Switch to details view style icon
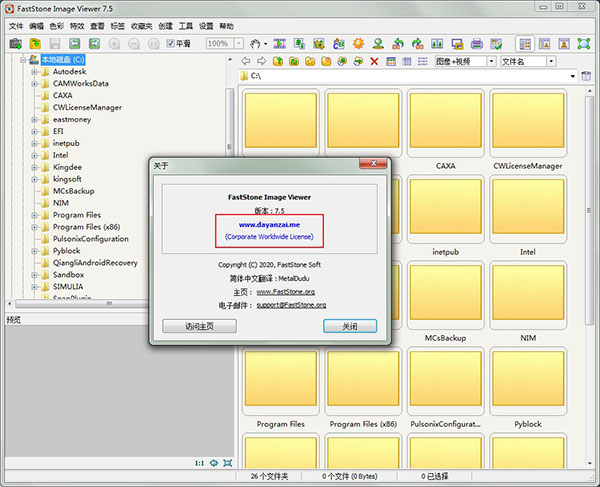Image resolution: width=600 pixels, height=487 pixels. (406, 61)
